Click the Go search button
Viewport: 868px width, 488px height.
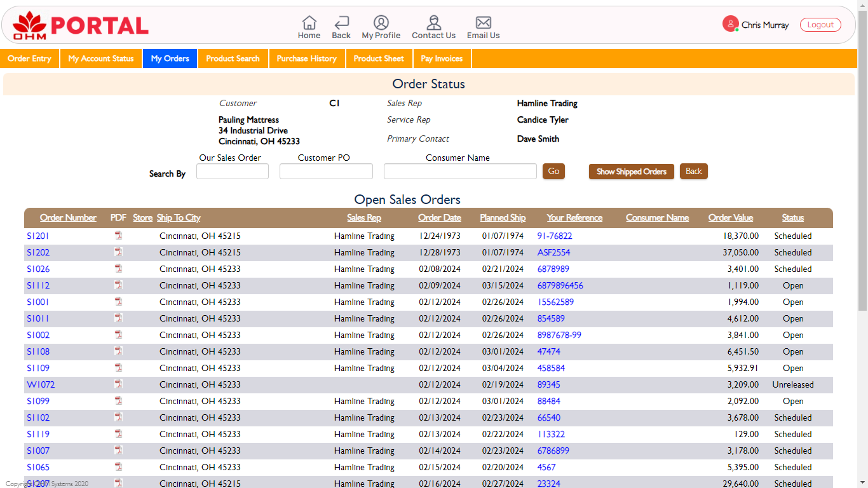[x=553, y=171]
